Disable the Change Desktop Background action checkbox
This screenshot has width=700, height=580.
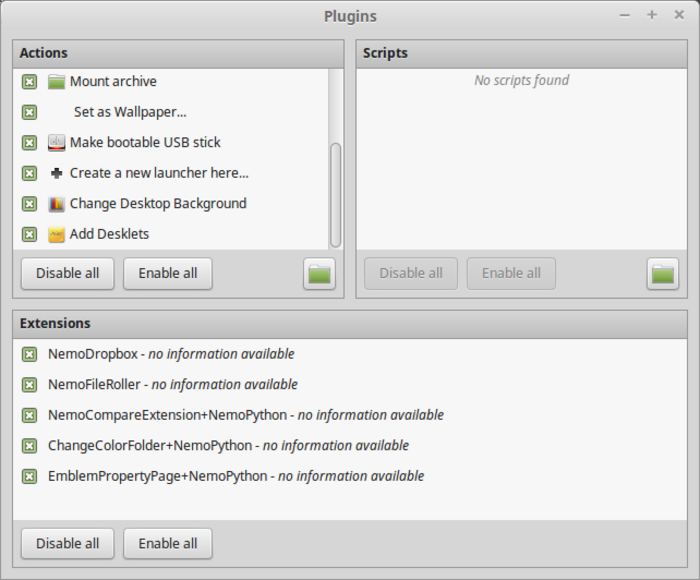[29, 204]
